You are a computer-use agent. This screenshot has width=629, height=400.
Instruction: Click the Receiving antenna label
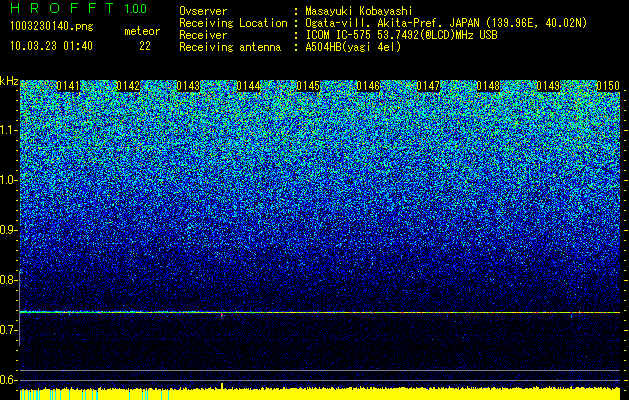click(230, 47)
